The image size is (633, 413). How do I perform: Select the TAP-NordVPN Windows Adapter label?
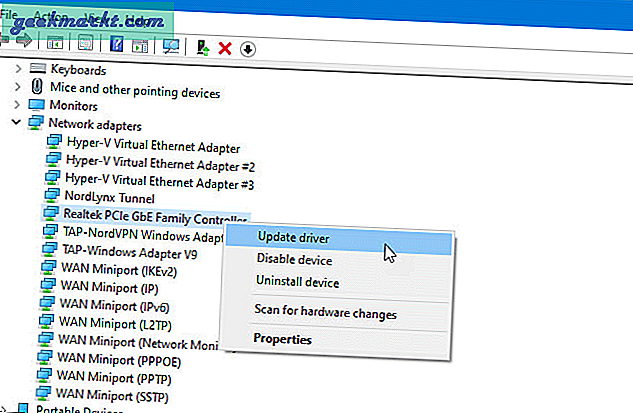coord(143,235)
